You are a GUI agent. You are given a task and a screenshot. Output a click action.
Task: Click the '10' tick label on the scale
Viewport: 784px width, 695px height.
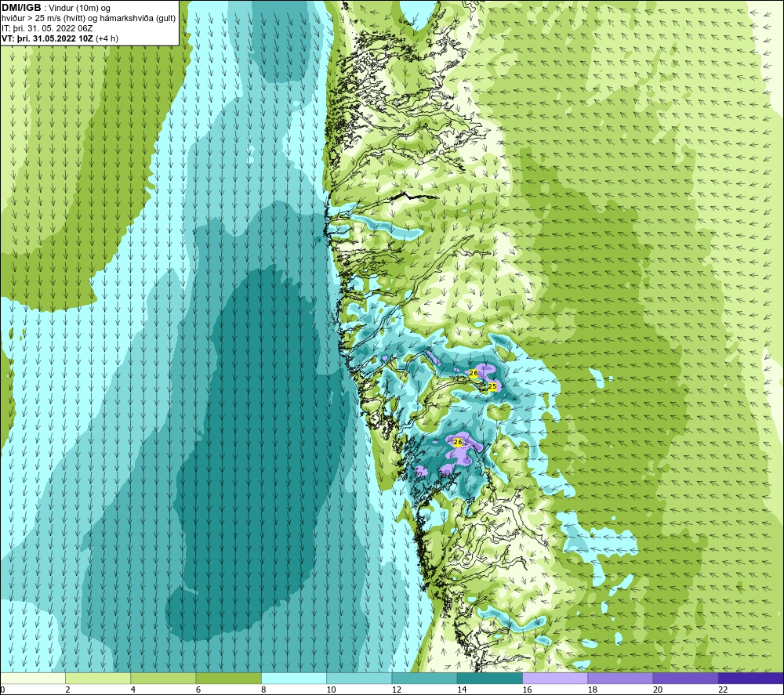tap(331, 690)
